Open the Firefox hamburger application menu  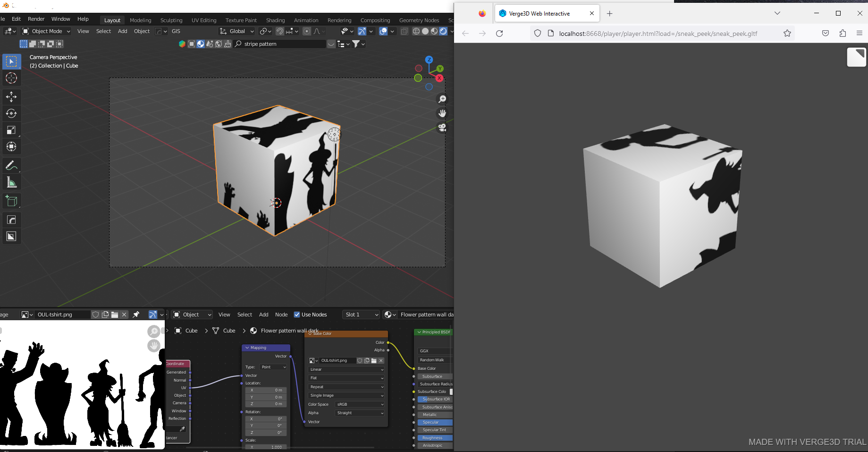coord(859,33)
